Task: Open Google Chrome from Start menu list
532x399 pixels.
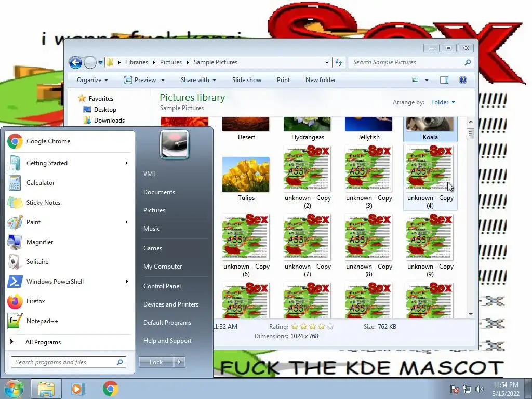Action: click(x=70, y=141)
